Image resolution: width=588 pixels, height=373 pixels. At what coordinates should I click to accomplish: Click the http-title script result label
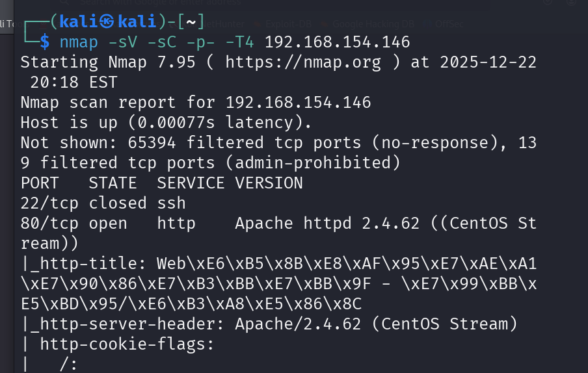[88, 263]
